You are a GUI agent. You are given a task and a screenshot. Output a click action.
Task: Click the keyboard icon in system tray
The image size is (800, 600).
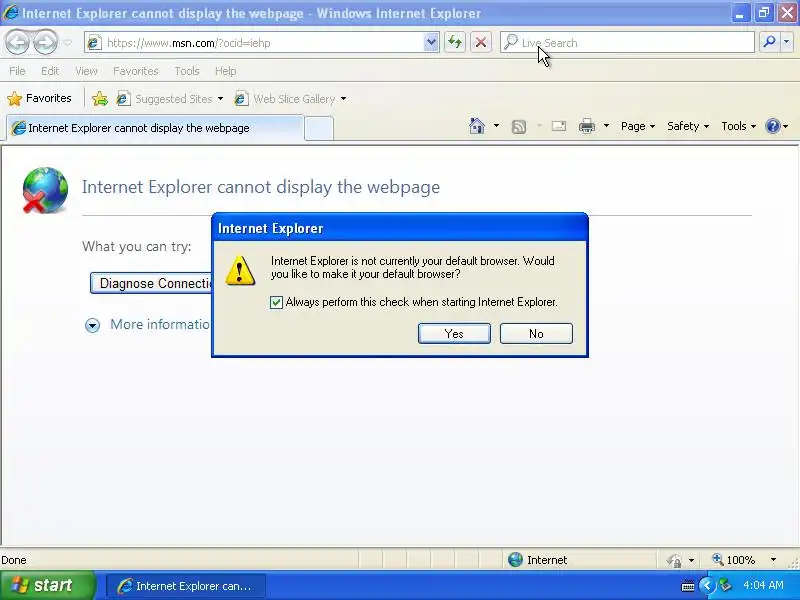pos(688,586)
